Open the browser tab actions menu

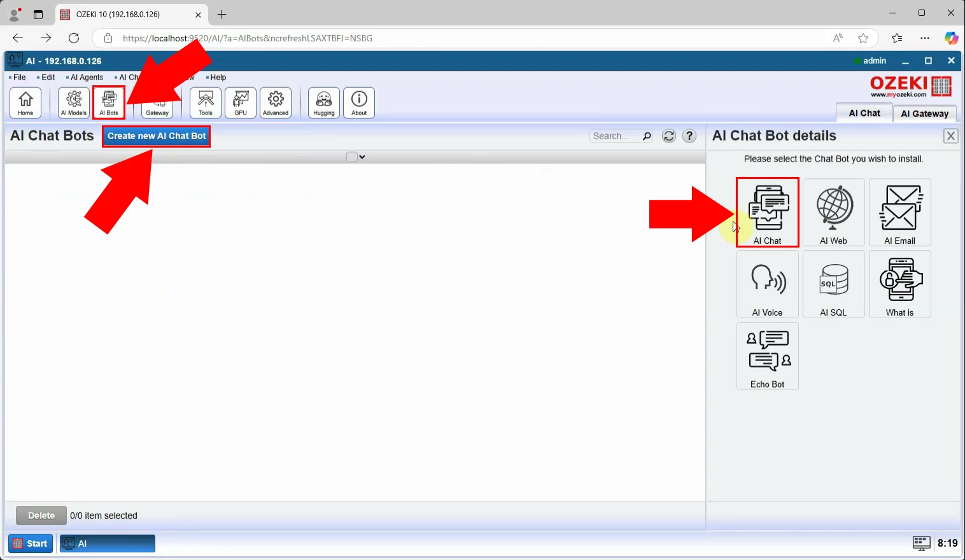(x=38, y=14)
